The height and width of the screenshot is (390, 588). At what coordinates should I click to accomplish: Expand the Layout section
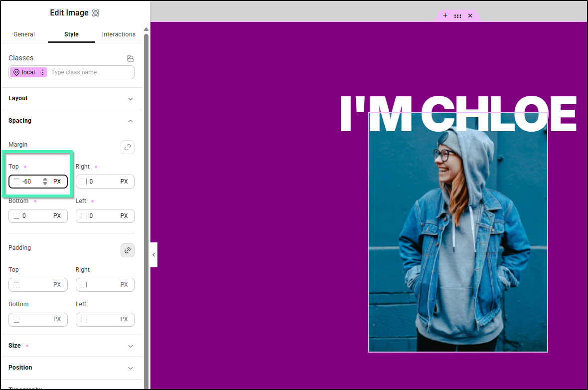[x=71, y=98]
